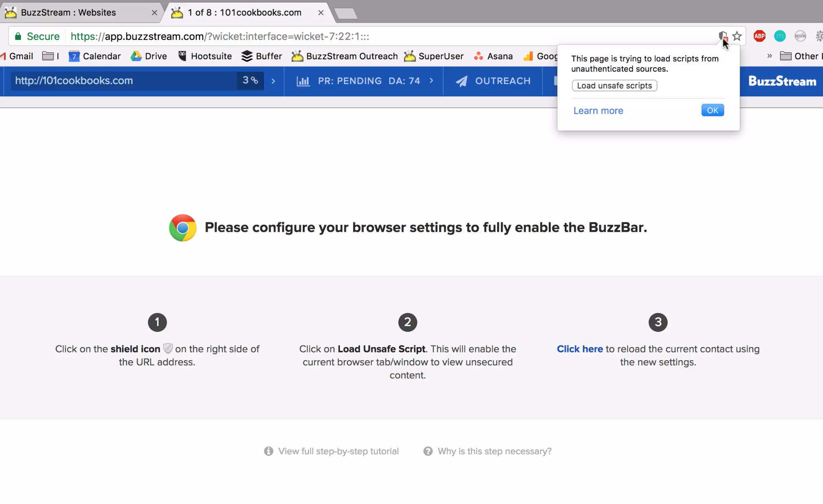
Task: Click the teal circular extension icon
Action: coord(779,36)
